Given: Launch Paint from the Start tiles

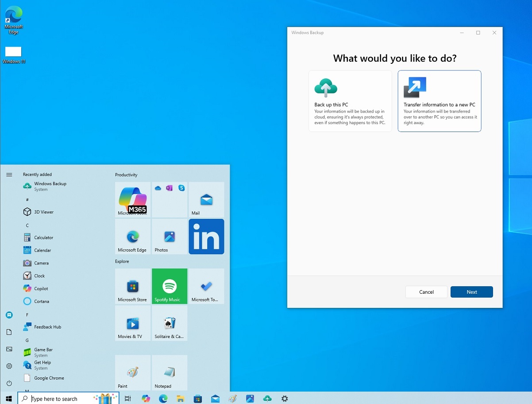Looking at the screenshot, I should (132, 372).
